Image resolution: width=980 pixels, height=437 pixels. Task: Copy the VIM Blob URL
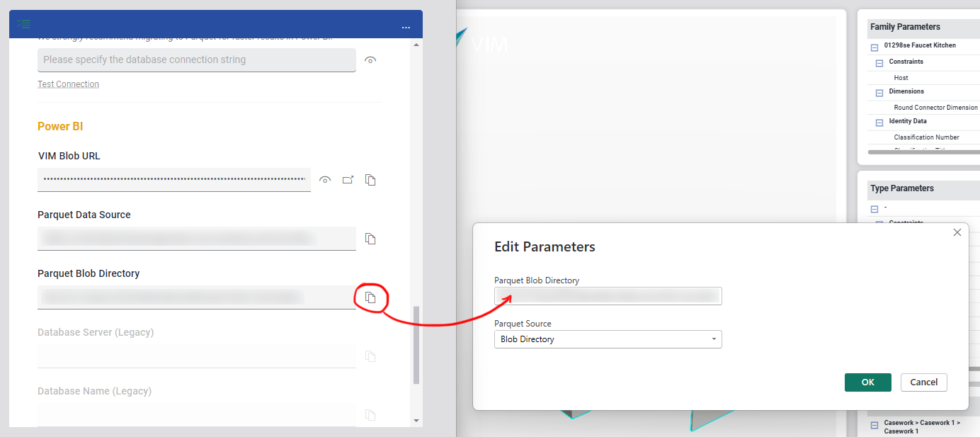[370, 180]
